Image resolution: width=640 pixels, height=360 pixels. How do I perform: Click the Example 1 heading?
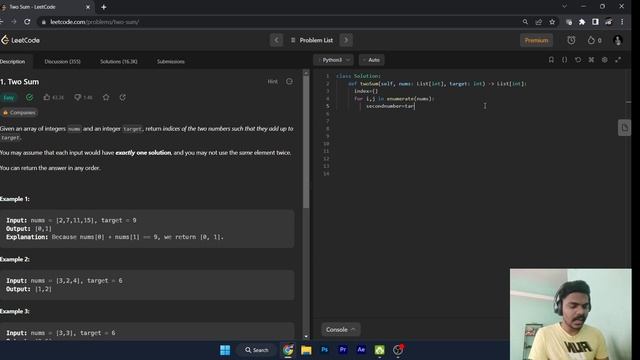[15, 199]
